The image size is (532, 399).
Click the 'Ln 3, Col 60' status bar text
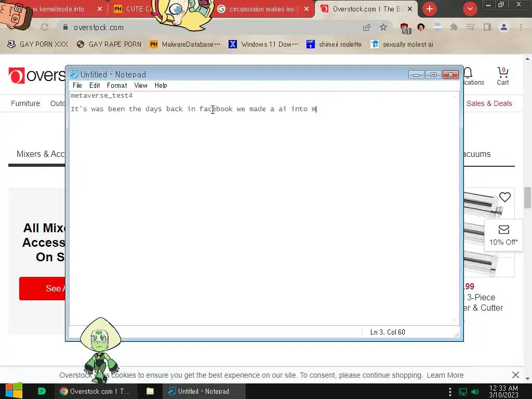click(388, 332)
